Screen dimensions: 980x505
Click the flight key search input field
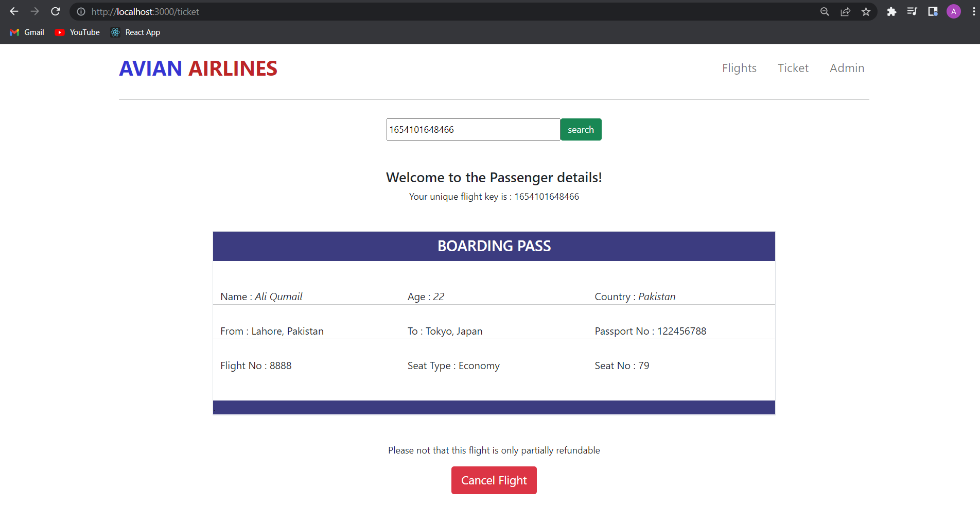tap(472, 129)
